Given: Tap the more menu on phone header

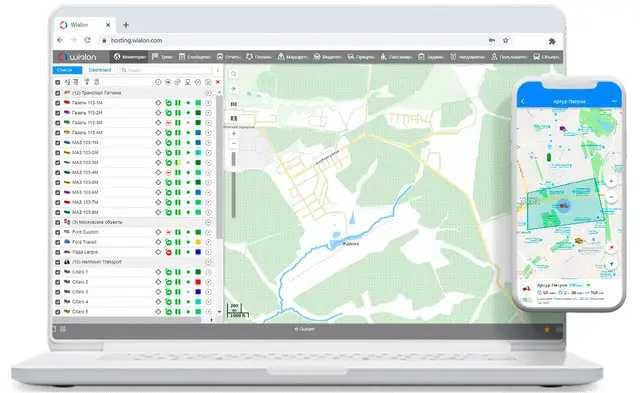Looking at the screenshot, I should tap(614, 101).
